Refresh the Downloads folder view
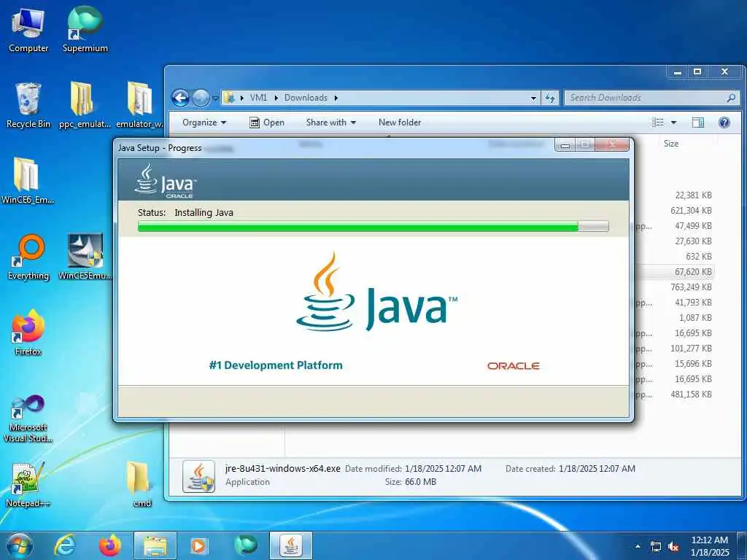747x560 pixels. coord(550,98)
